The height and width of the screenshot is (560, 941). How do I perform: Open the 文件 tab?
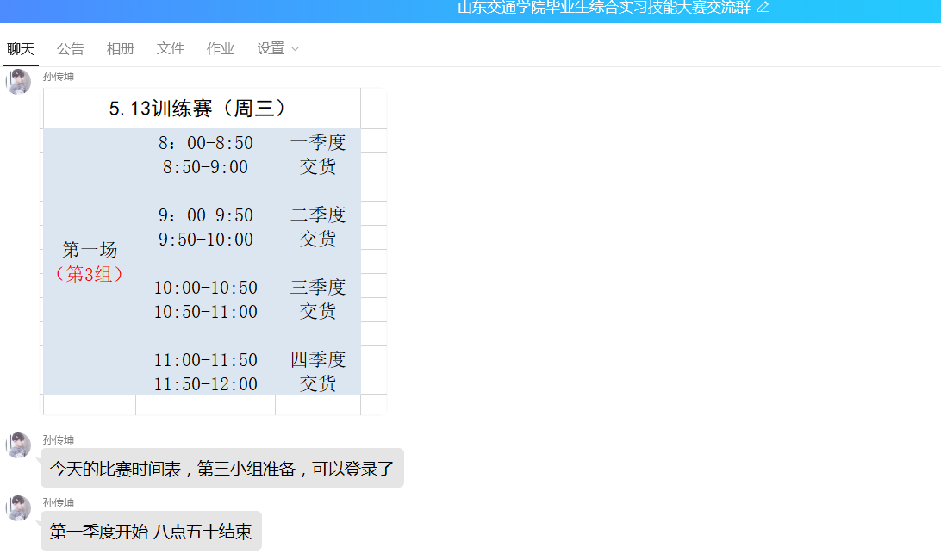pos(171,49)
